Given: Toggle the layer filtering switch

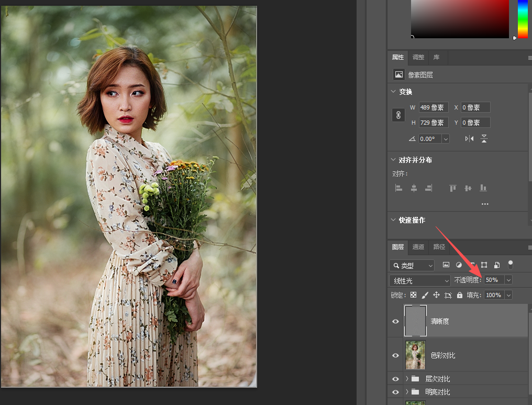Looking at the screenshot, I should 511,265.
